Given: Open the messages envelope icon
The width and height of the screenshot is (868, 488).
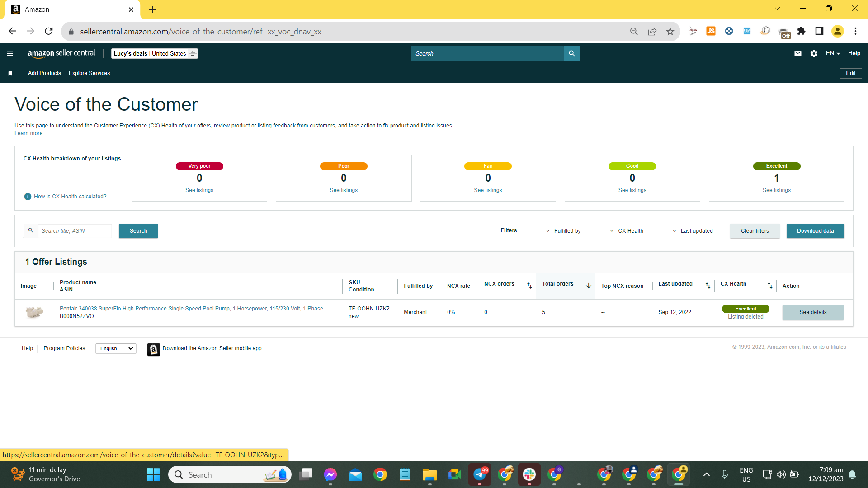Looking at the screenshot, I should point(798,53).
